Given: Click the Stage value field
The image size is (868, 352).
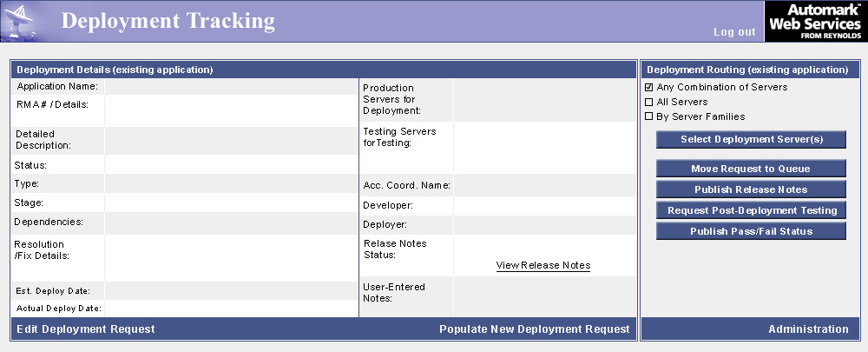Looking at the screenshot, I should pyautogui.click(x=232, y=203).
